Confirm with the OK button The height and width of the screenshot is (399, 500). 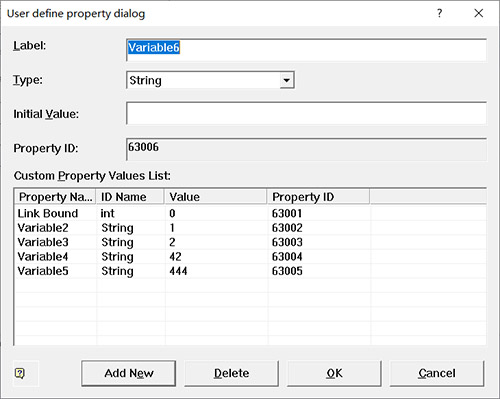[x=334, y=373]
